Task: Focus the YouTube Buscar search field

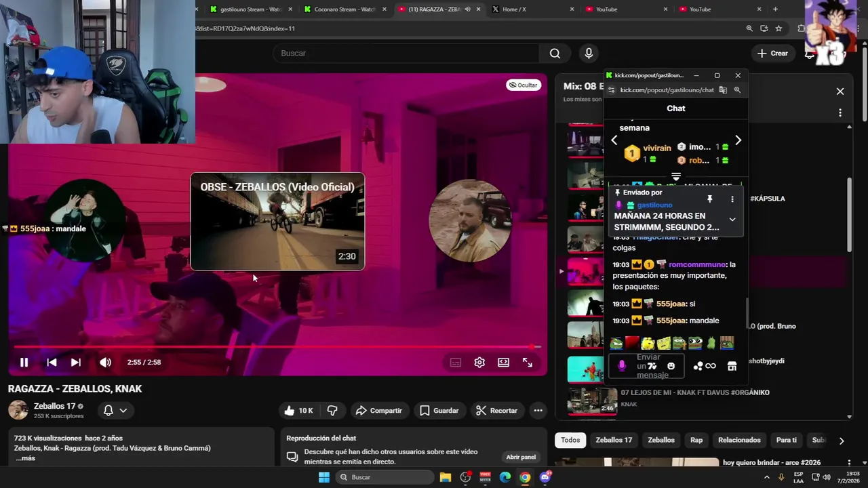Action: pyautogui.click(x=407, y=54)
